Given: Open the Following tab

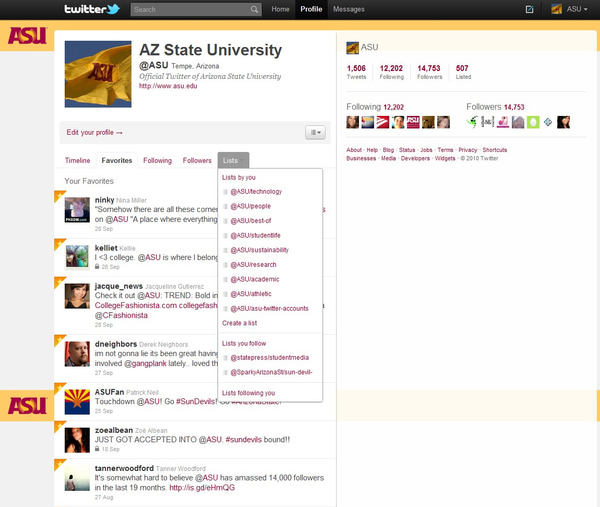Looking at the screenshot, I should 157,160.
